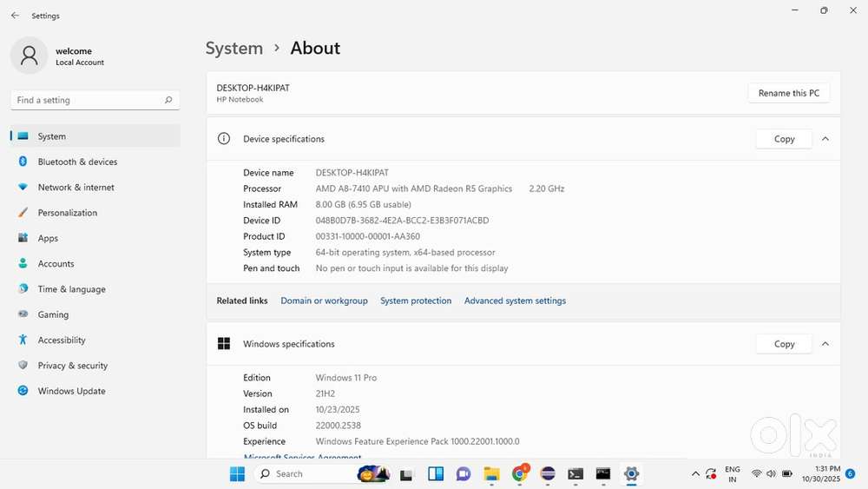Open Accounts settings

pos(95,263)
